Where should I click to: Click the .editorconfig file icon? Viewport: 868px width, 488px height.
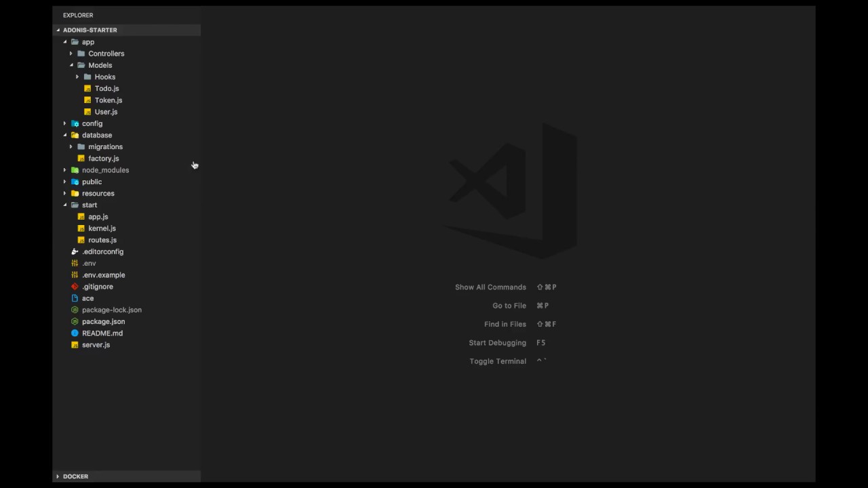tap(75, 251)
